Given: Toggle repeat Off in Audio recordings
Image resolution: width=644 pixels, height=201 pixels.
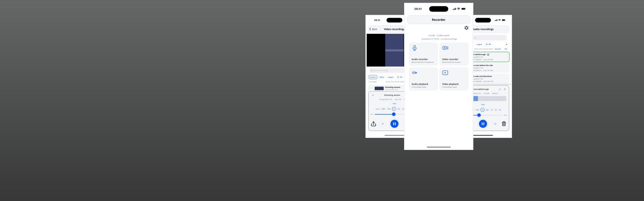Looking at the screenshot, I should click(x=488, y=44).
